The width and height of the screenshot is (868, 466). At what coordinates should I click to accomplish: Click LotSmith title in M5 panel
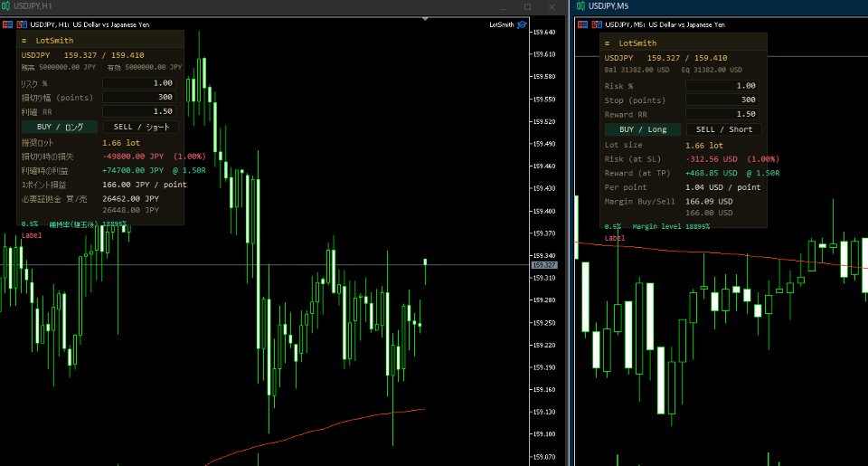coord(637,43)
